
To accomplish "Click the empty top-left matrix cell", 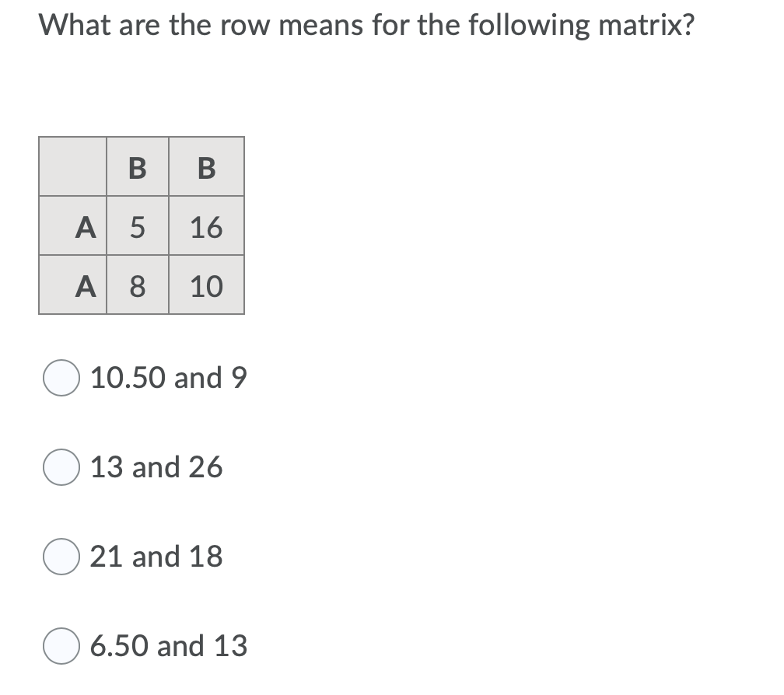I will pos(72,166).
